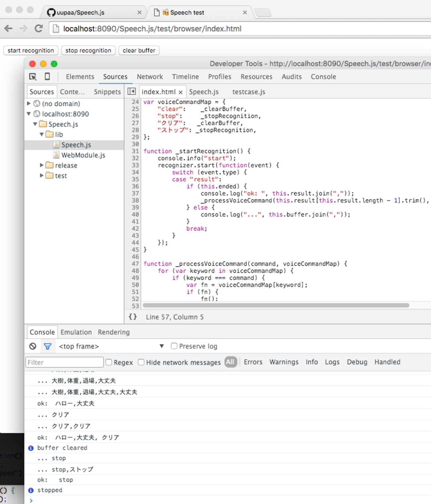The height and width of the screenshot is (504, 431).
Task: Switch to the Network panel tab
Action: point(150,77)
